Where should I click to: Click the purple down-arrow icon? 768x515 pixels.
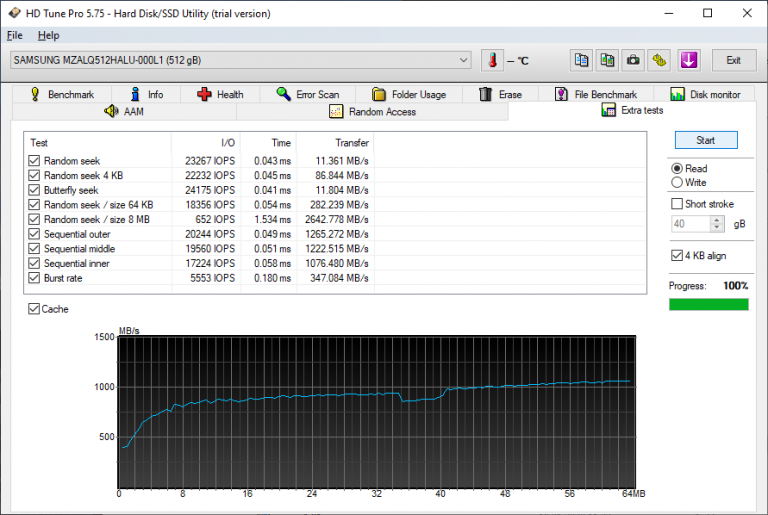tap(688, 60)
